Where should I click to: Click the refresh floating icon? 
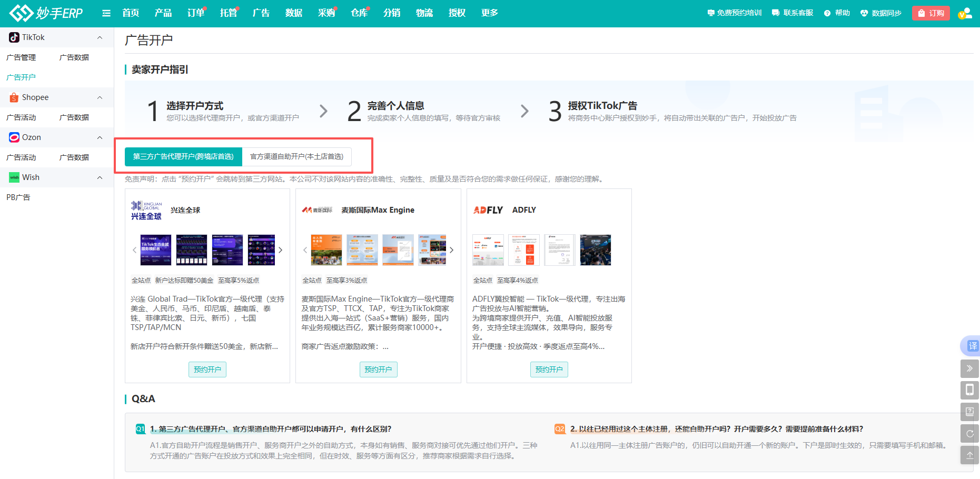click(969, 433)
